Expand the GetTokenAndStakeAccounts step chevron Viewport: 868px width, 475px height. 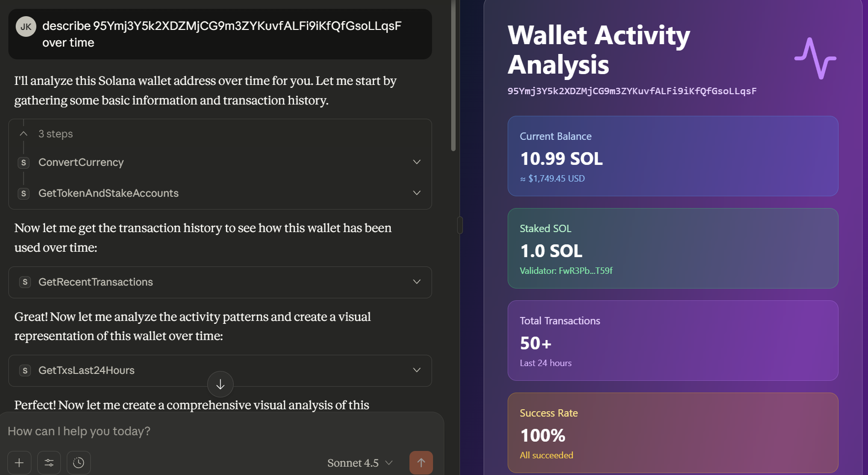click(x=417, y=193)
